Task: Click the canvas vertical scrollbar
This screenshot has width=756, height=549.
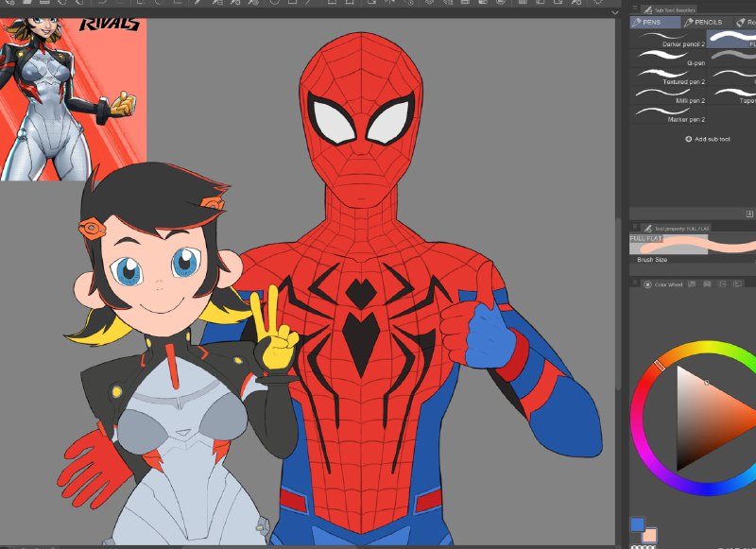Action: point(618,303)
